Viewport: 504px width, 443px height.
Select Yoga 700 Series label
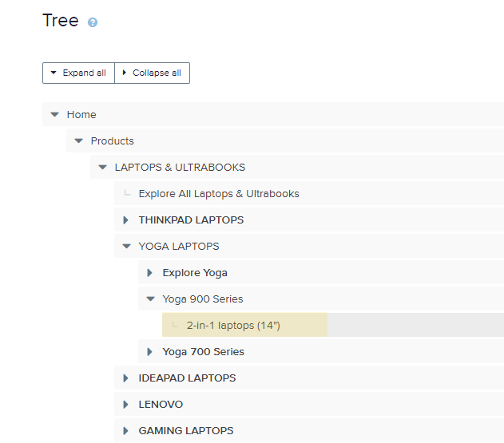[x=203, y=352]
